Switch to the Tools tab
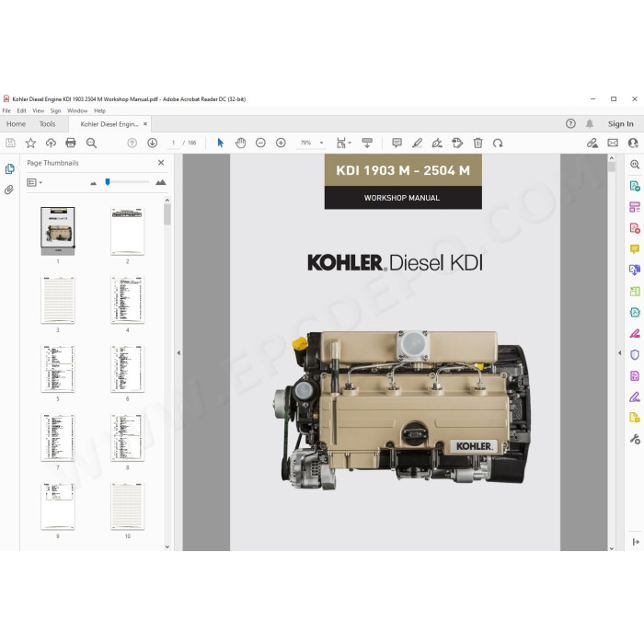Image resolution: width=644 pixels, height=644 pixels. [47, 124]
